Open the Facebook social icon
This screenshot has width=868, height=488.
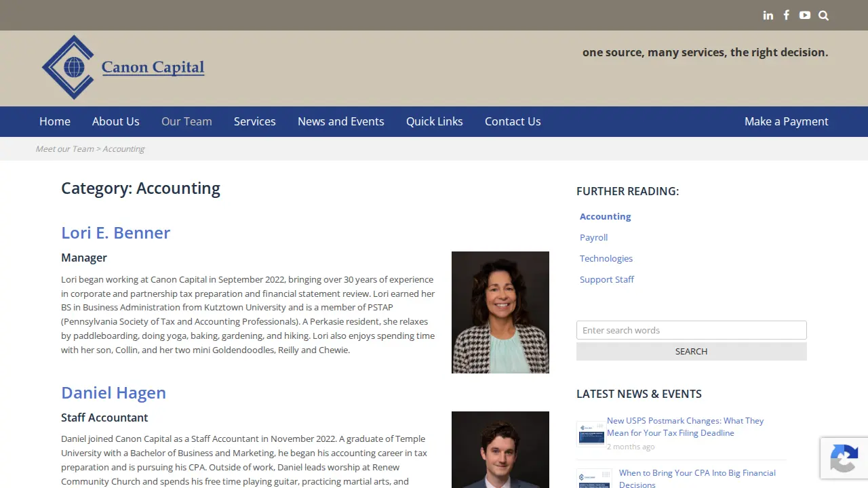786,15
